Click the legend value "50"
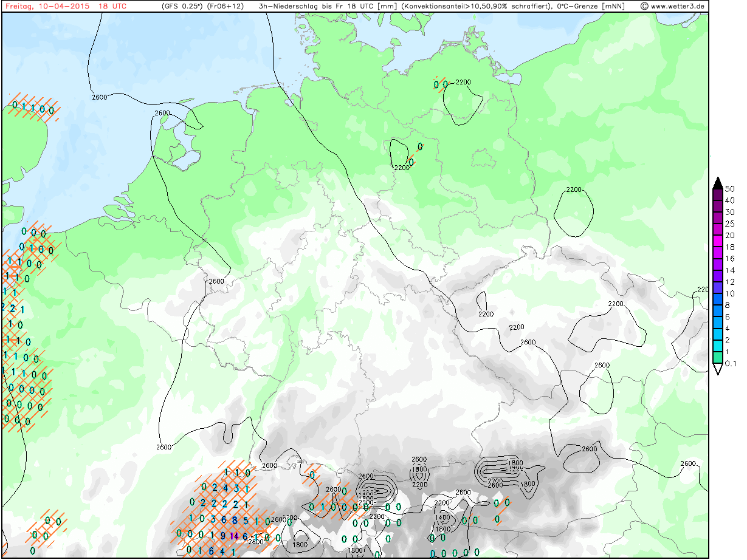 [730, 189]
